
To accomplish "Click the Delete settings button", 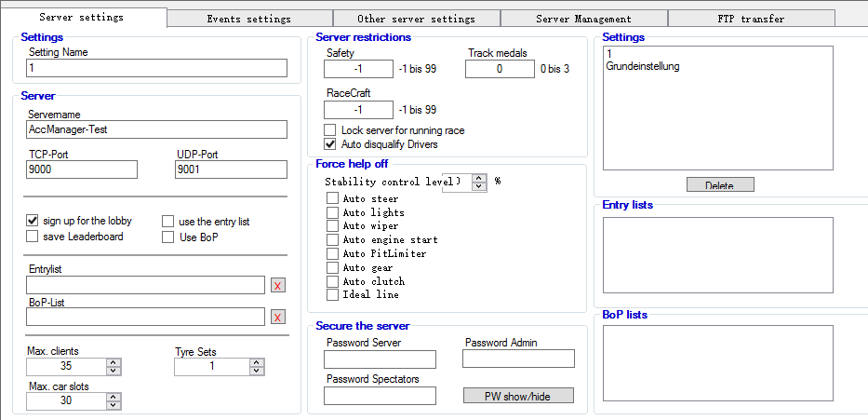I will (x=720, y=185).
